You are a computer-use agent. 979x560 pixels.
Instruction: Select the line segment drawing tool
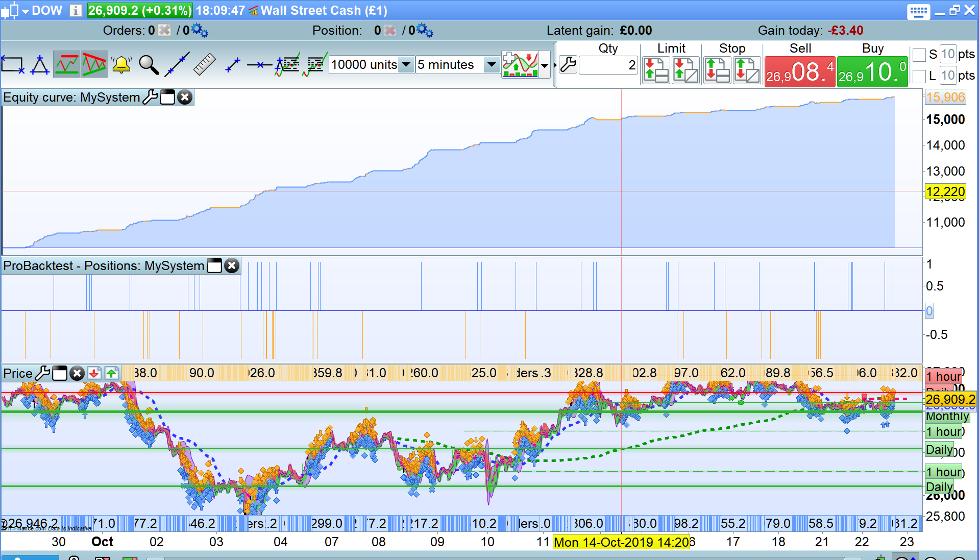pyautogui.click(x=232, y=65)
